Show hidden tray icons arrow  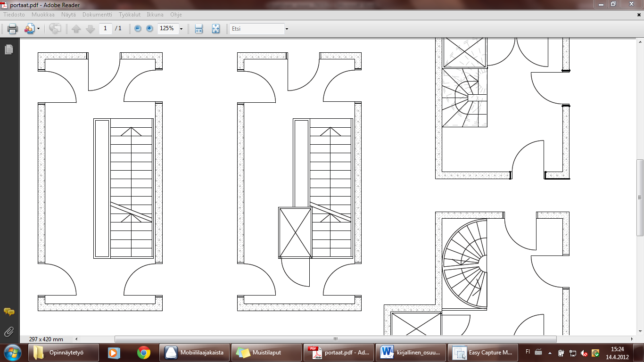coord(550,353)
